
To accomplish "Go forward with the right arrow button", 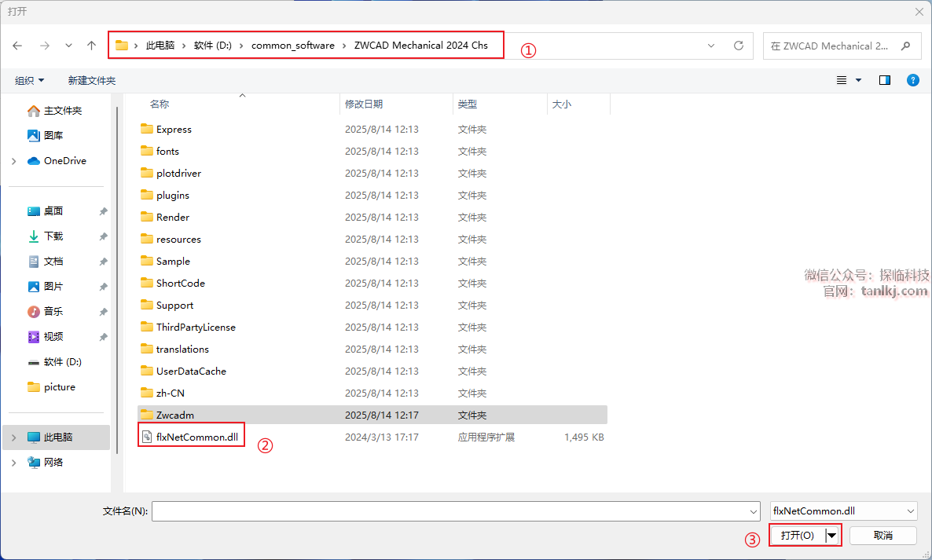I will (45, 46).
